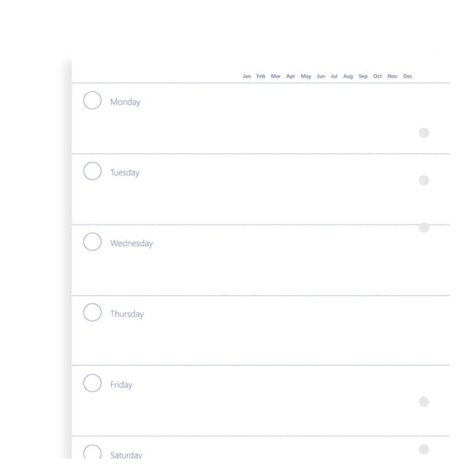Select the circle beside Thursday

pyautogui.click(x=92, y=313)
